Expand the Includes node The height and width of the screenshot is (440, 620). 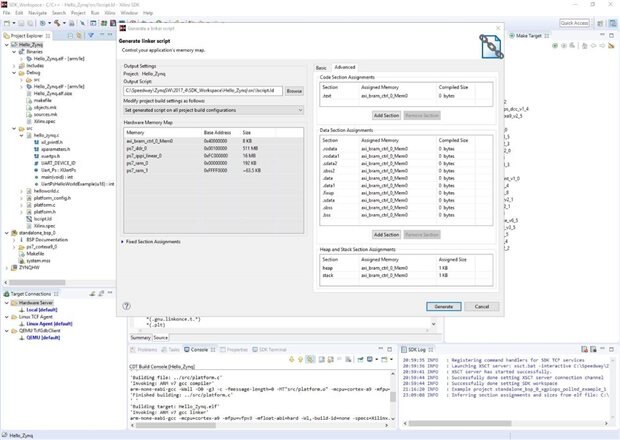coord(14,66)
